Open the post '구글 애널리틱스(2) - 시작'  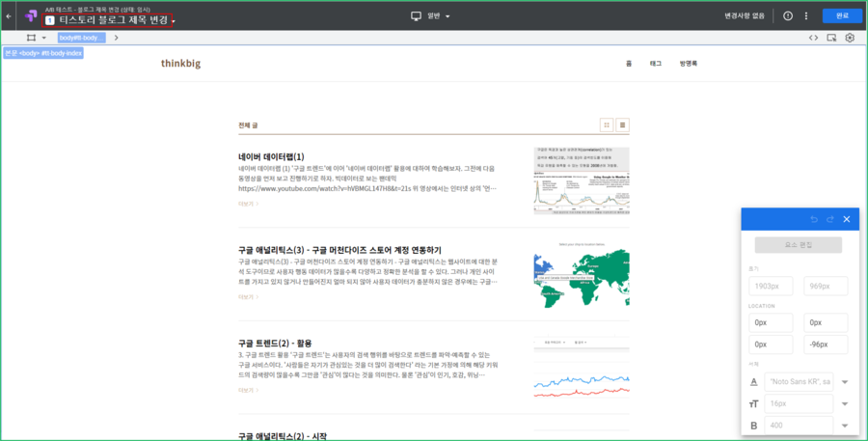coord(283,436)
